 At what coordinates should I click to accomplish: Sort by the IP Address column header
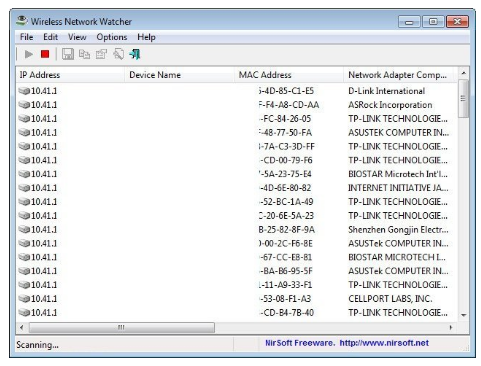(x=70, y=75)
